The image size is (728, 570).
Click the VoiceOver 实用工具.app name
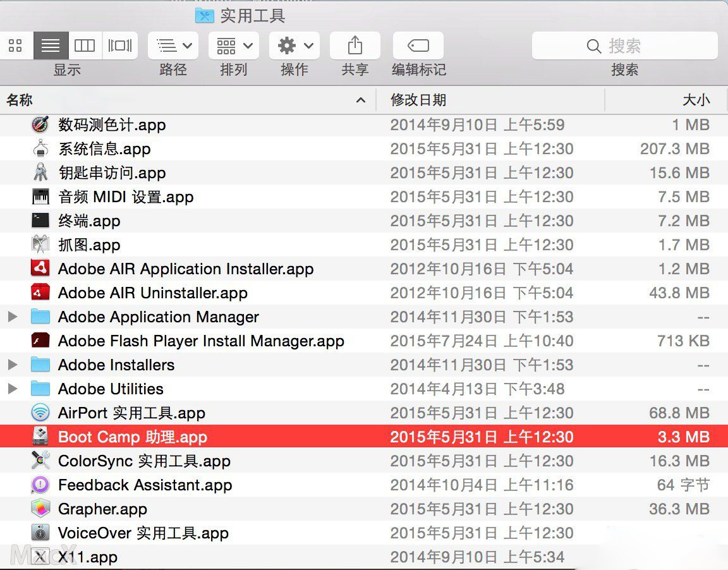pos(143,533)
